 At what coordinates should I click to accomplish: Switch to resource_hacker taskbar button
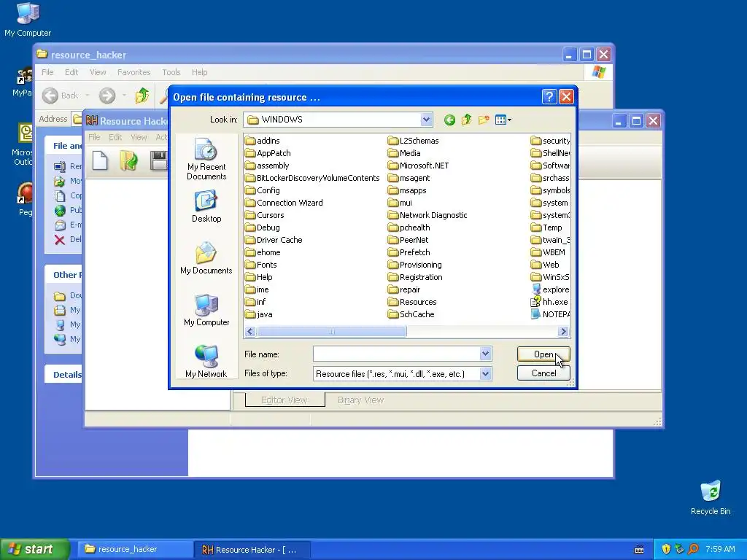click(x=133, y=550)
